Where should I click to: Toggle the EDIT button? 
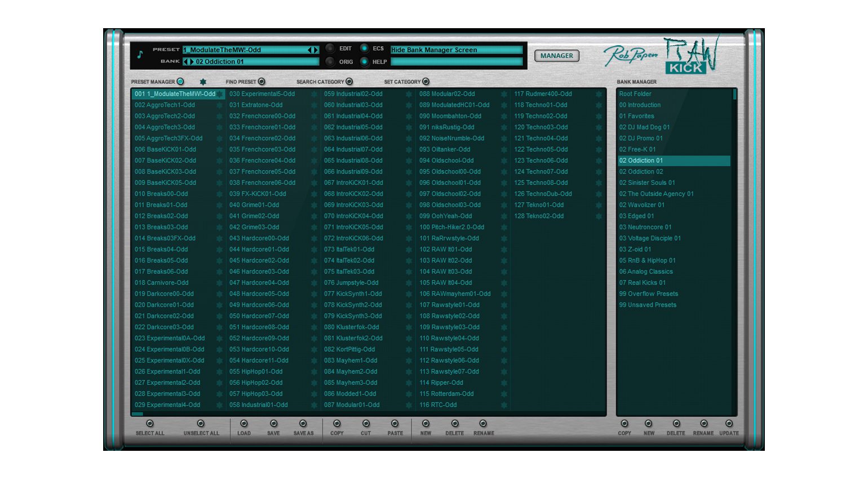pyautogui.click(x=330, y=48)
